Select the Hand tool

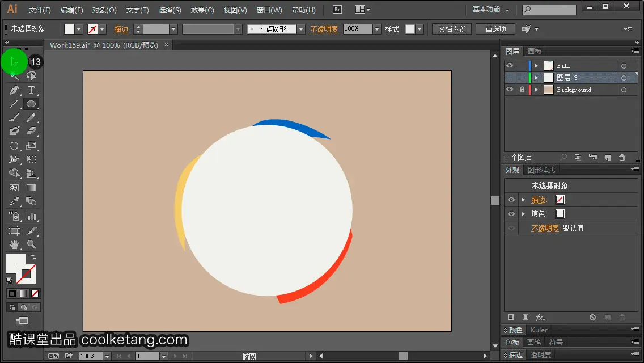coord(14,244)
